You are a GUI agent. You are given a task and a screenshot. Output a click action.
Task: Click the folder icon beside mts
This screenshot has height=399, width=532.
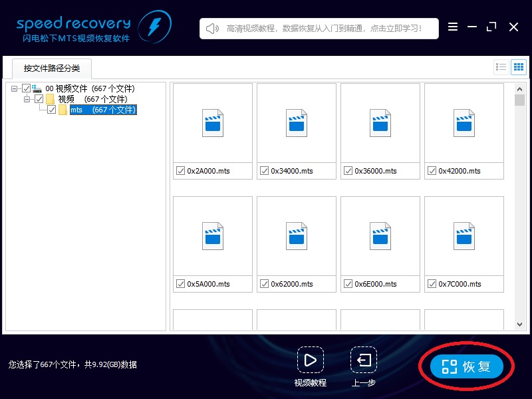(63, 110)
